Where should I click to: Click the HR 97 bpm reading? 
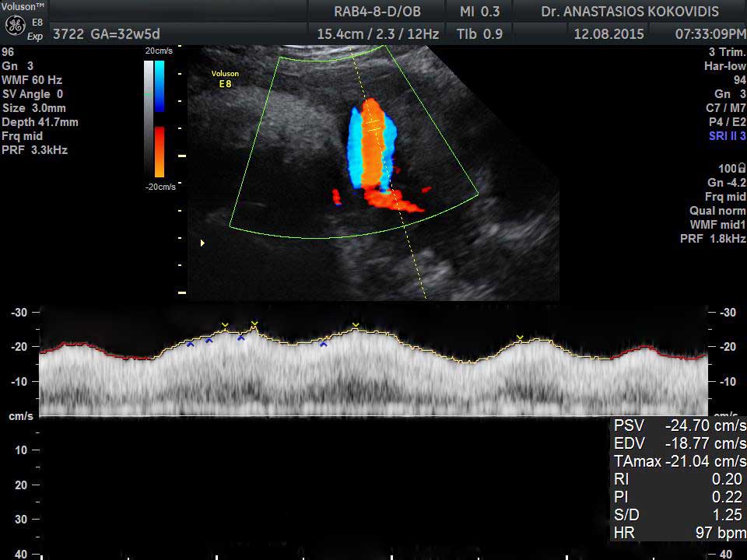[x=680, y=532]
